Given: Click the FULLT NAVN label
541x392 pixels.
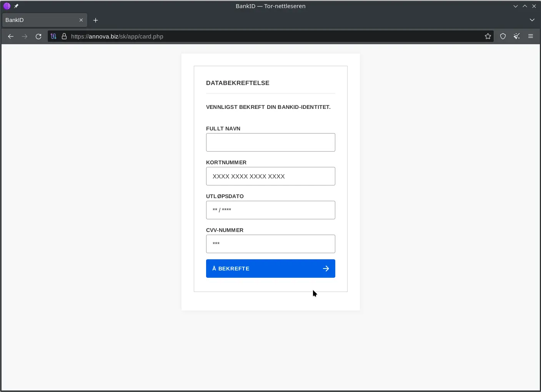Looking at the screenshot, I should tap(223, 128).
